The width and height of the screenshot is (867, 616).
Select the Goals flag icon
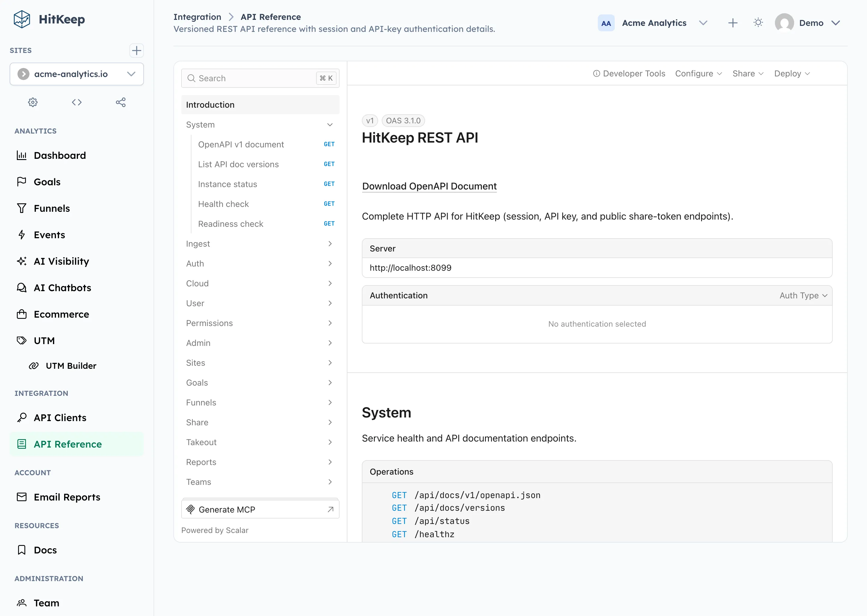pos(22,182)
